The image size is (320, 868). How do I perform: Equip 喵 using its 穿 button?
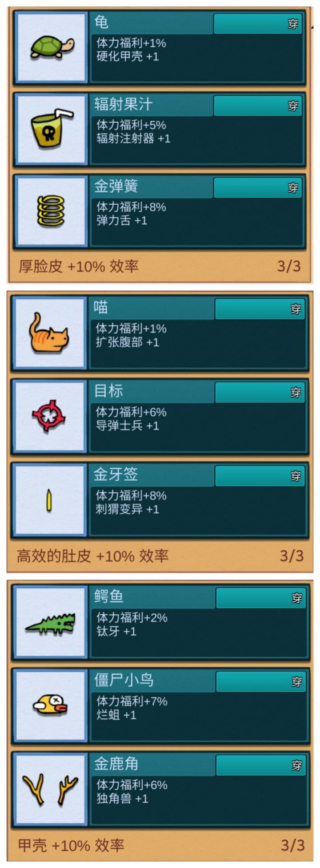(x=260, y=309)
